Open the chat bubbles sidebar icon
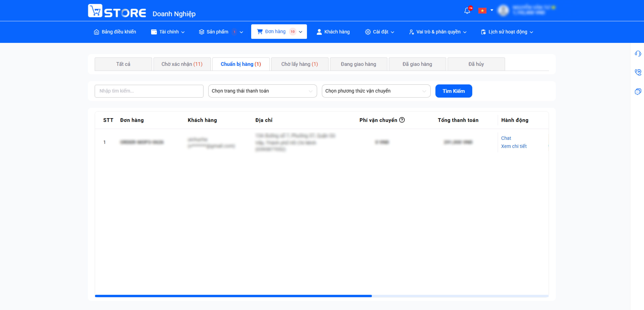 638,91
